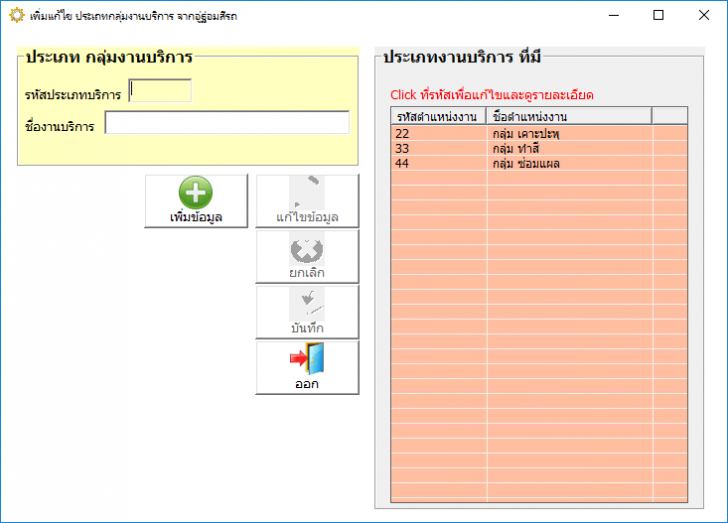
Task: Focus the รหัสประเภทบริการ code field
Action: [x=160, y=91]
